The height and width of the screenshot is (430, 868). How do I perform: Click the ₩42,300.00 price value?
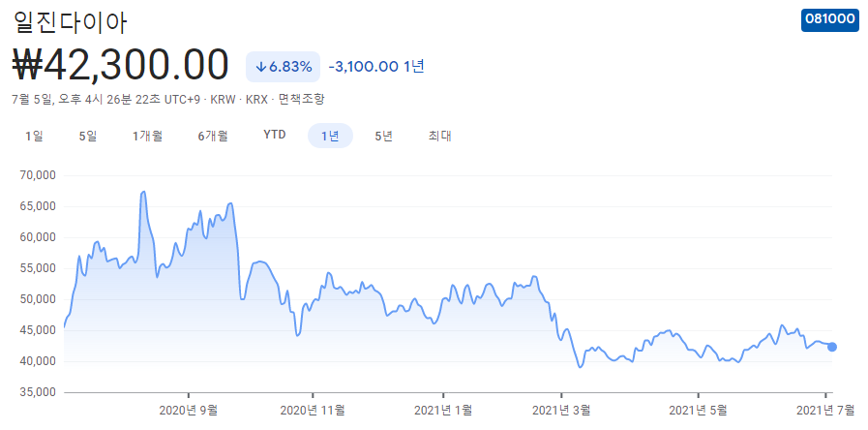click(x=120, y=66)
